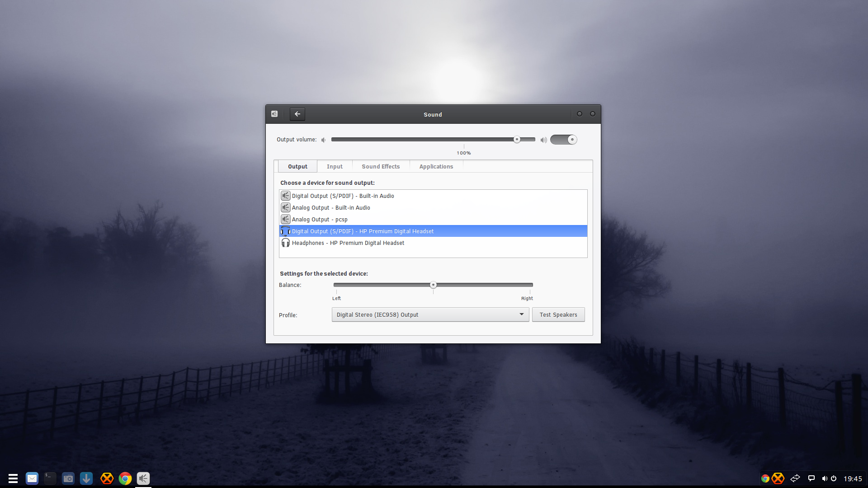Open the download app with the blue arrow icon

point(86,479)
